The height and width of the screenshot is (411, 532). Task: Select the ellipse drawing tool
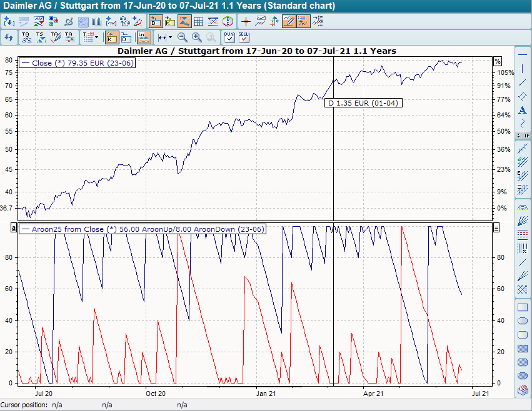pos(523,320)
